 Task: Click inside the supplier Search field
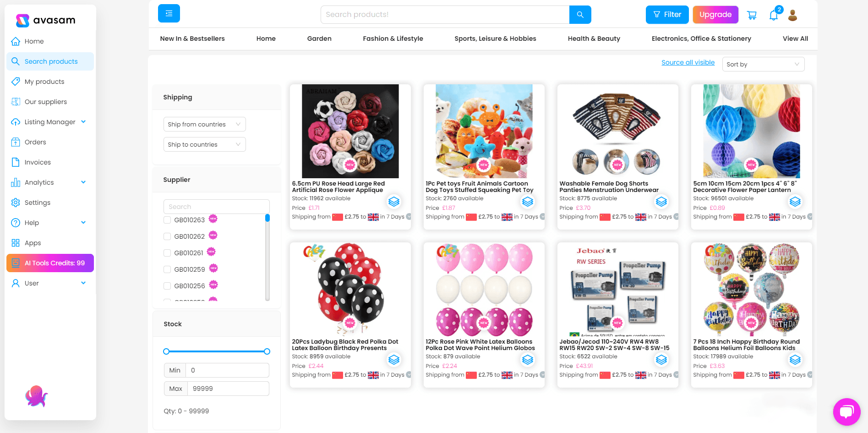coord(216,206)
